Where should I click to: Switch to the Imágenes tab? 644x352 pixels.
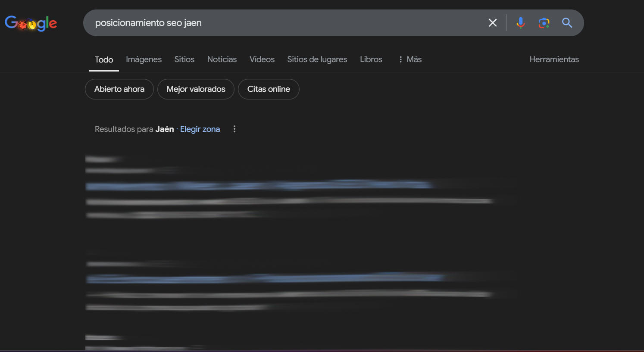pyautogui.click(x=144, y=59)
